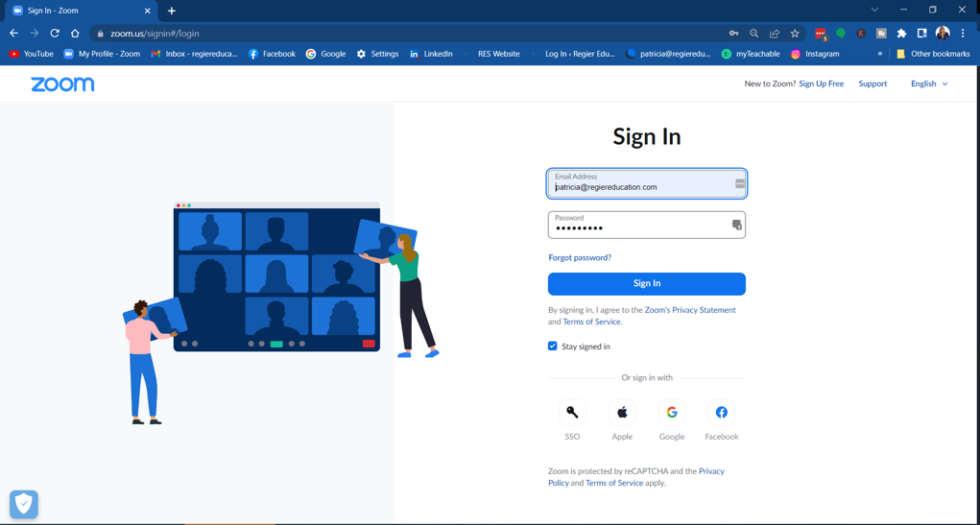Image resolution: width=980 pixels, height=525 pixels.
Task: Open My Profile - Zoom bookmark
Action: pyautogui.click(x=102, y=54)
